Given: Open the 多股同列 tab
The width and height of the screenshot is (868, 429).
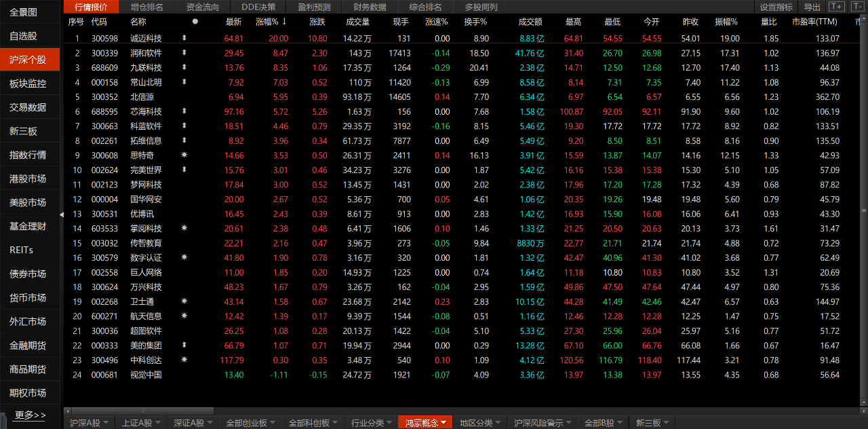Looking at the screenshot, I should click(481, 7).
